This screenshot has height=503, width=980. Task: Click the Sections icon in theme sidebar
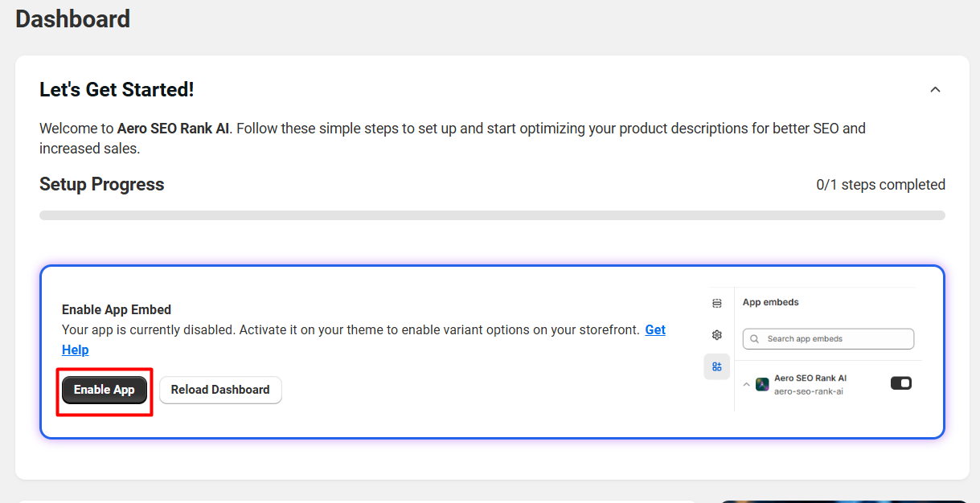pyautogui.click(x=716, y=303)
